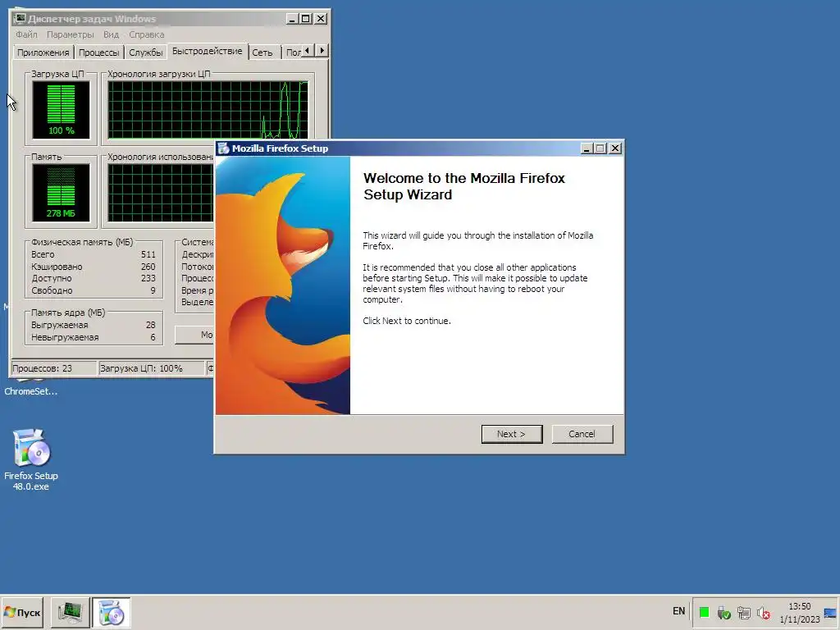Click the muted volume tray icon
Viewport: 840px width, 630px height.
pos(764,612)
